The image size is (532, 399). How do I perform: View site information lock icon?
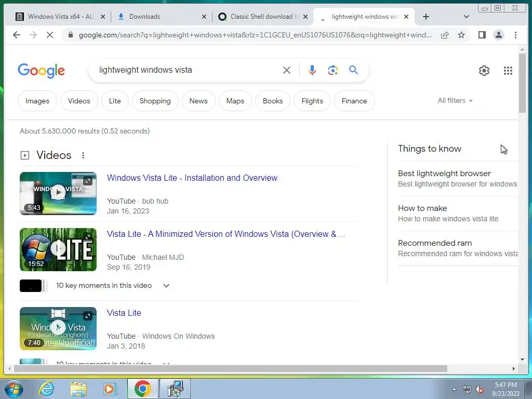[x=71, y=35]
